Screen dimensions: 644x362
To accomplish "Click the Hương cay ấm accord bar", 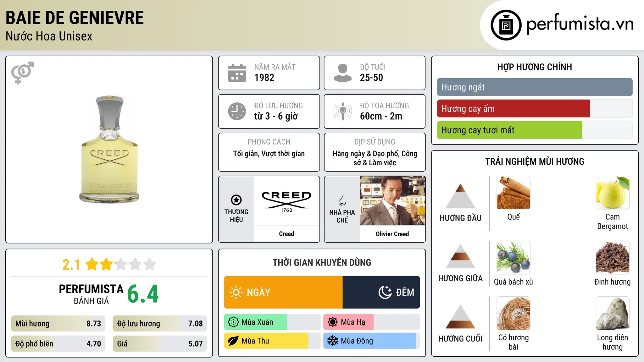I will (x=535, y=109).
